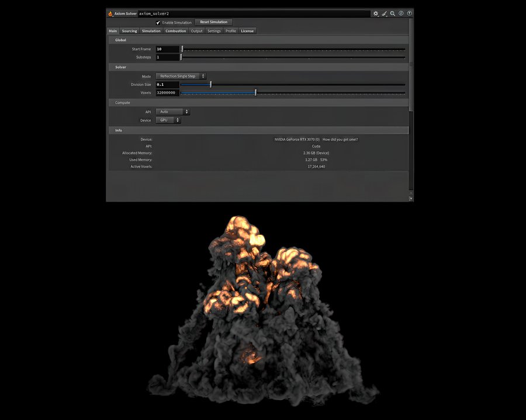Screen dimensions: 526x420
Task: Open the solver Mode dropdown
Action: click(x=181, y=76)
